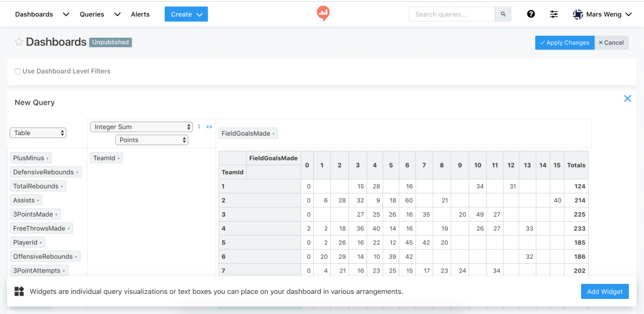The height and width of the screenshot is (314, 644).
Task: Focus the Search queries input field
Action: click(452, 14)
